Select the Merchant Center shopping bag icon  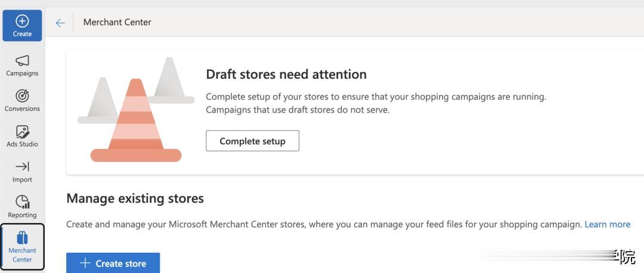point(22,237)
